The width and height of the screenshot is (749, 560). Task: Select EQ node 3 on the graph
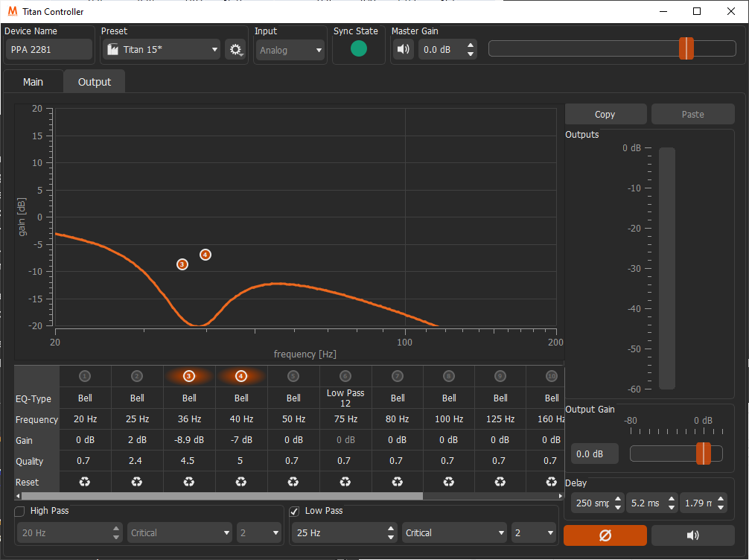(x=182, y=264)
